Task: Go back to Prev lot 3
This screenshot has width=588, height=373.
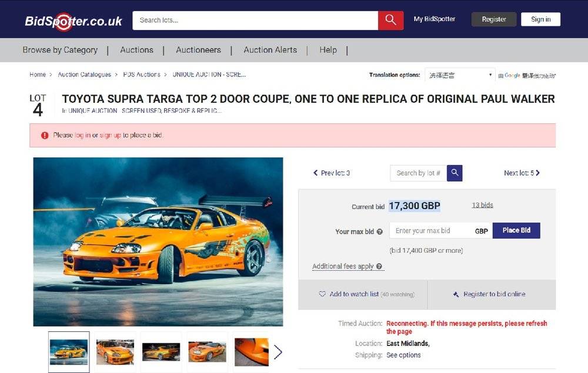Action: [x=332, y=173]
